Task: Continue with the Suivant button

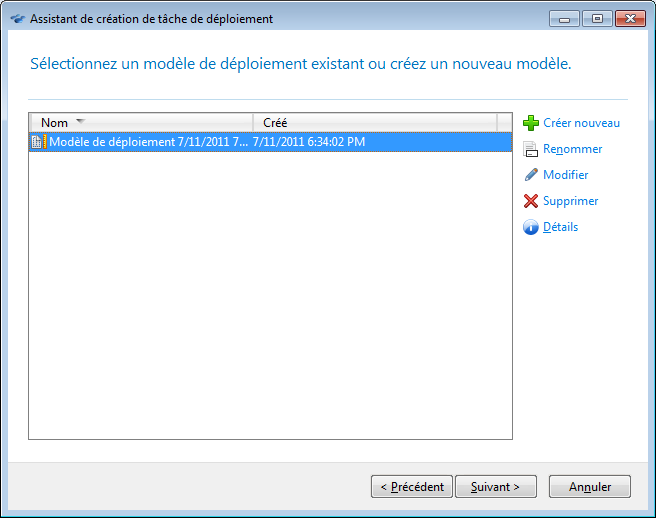Action: pos(495,487)
